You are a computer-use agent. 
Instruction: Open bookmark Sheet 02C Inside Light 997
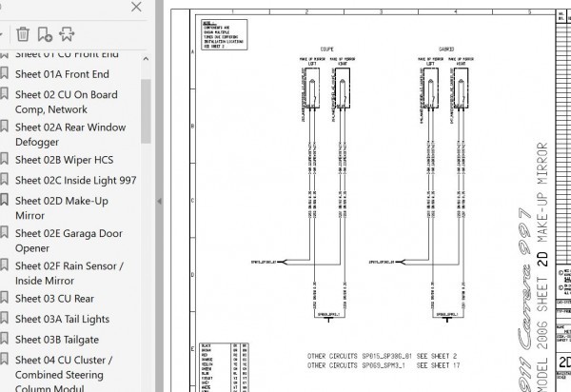pyautogui.click(x=76, y=181)
